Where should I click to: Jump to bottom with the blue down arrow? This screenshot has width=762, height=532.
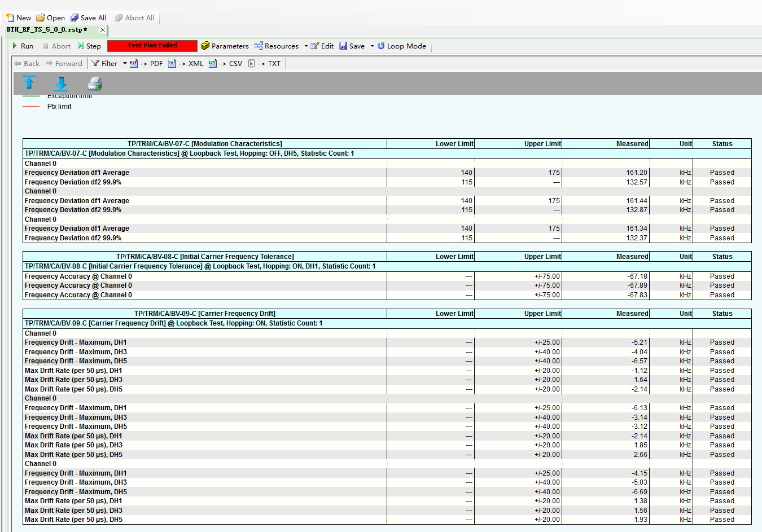[61, 83]
